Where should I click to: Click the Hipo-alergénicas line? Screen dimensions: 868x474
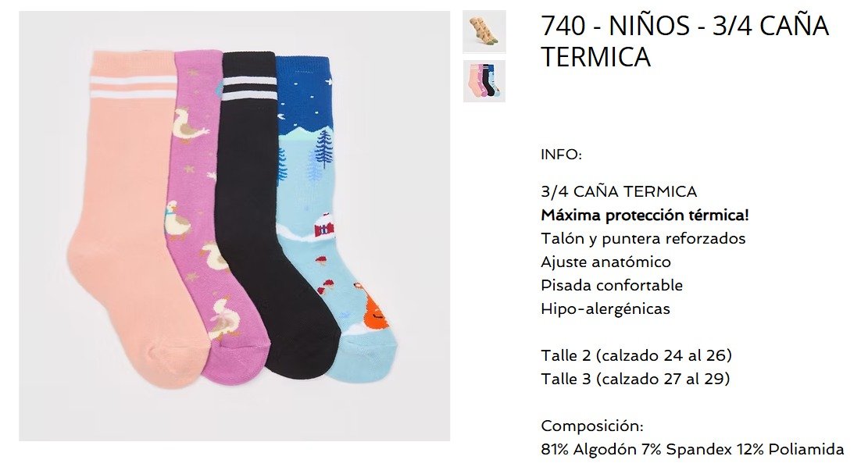click(605, 308)
